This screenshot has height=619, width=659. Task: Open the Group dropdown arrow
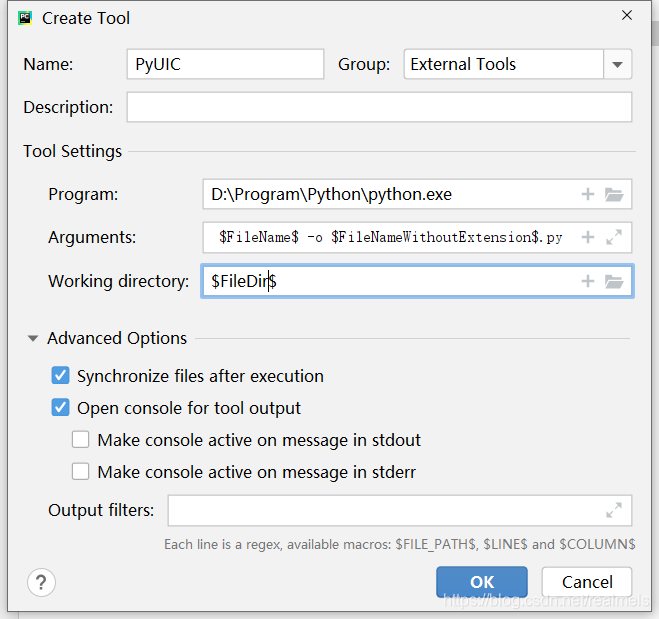click(617, 64)
